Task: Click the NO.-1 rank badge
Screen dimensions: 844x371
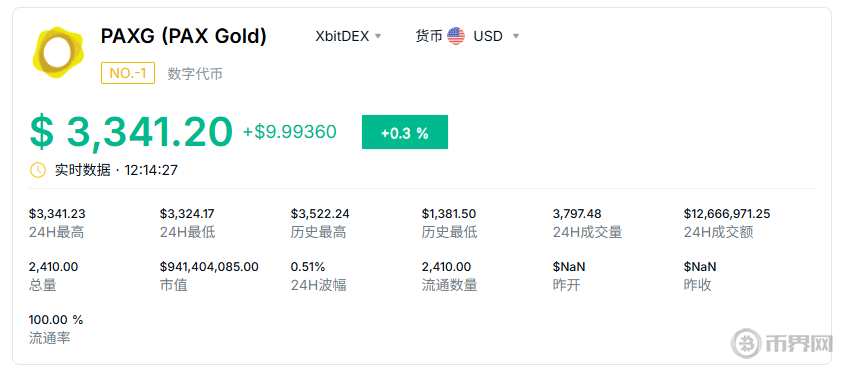Action: click(128, 73)
